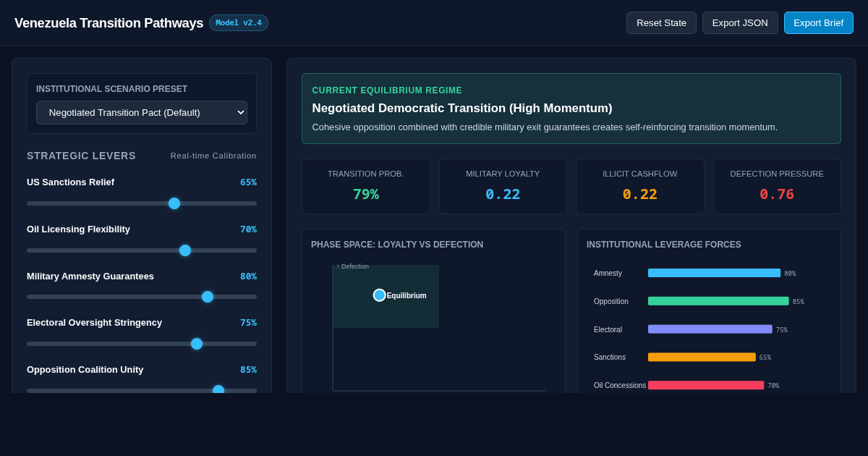The height and width of the screenshot is (456, 868).
Task: Click the Transition Prob. 79% card
Action: click(x=366, y=187)
